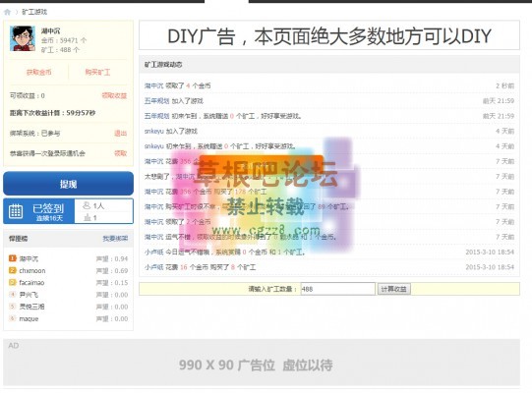This screenshot has height=393, width=532.
Task: Open snkeyu in the 加入了游戏 entry
Action: click(154, 131)
